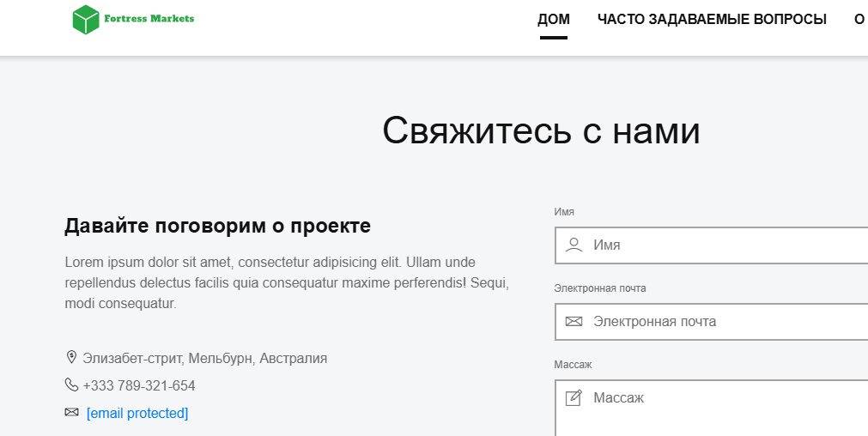Click the phone number +333 789-321-654
The width and height of the screenshot is (868, 436).
(x=139, y=385)
